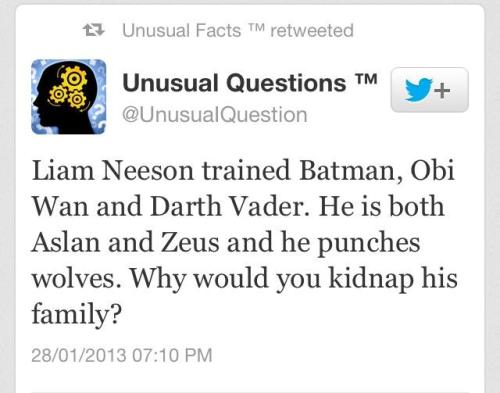Select the word wolves in tweet
Image resolution: width=500 pixels, height=393 pixels.
76,278
